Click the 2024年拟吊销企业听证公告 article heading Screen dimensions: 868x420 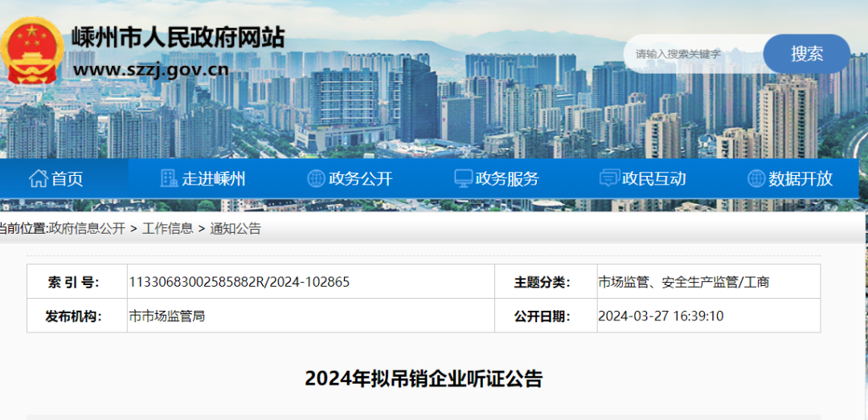tap(424, 378)
